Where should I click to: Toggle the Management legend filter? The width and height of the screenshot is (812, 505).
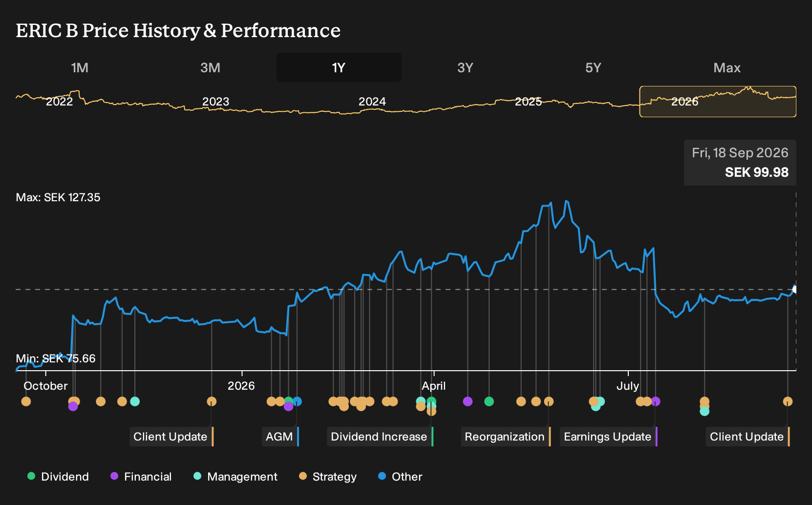(235, 477)
